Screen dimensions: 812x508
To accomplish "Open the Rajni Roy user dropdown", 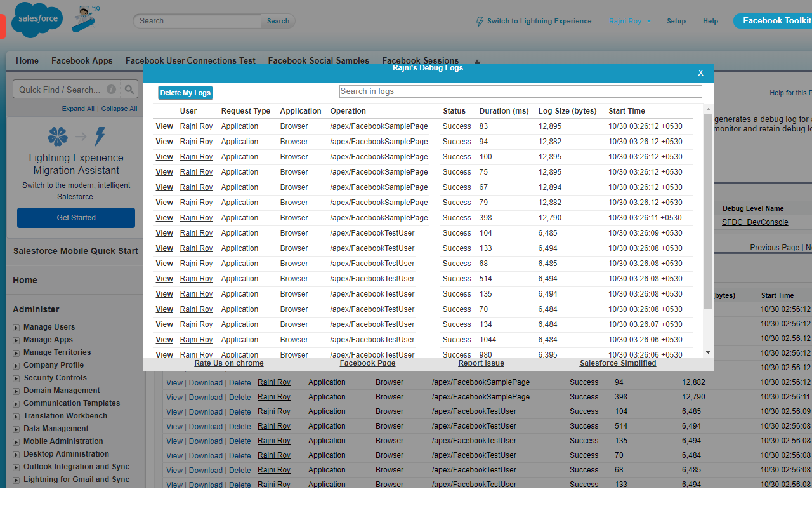I will pyautogui.click(x=629, y=21).
